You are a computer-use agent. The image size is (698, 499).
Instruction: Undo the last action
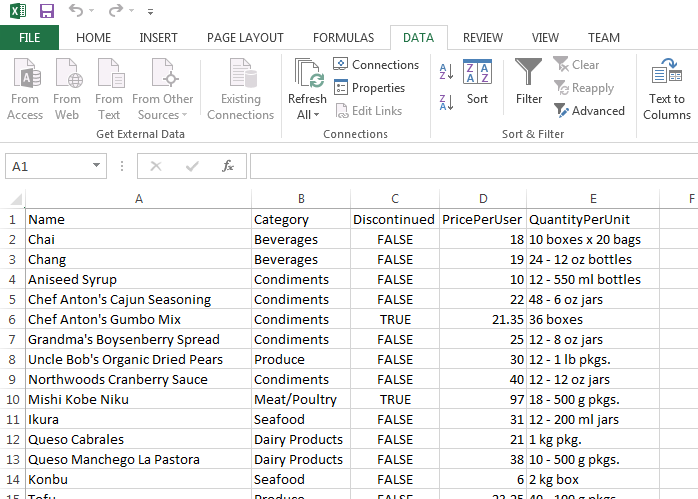(x=76, y=10)
